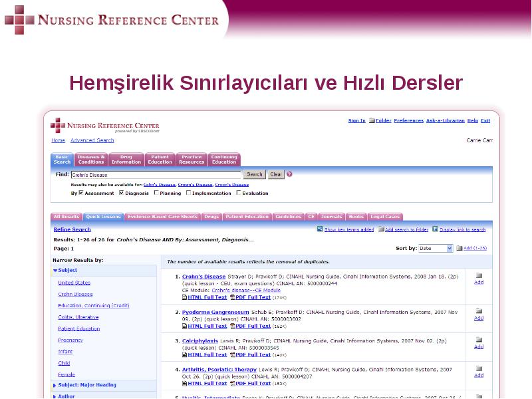Open the Calciphylaxis result title
532x399 pixels.
pyautogui.click(x=200, y=341)
